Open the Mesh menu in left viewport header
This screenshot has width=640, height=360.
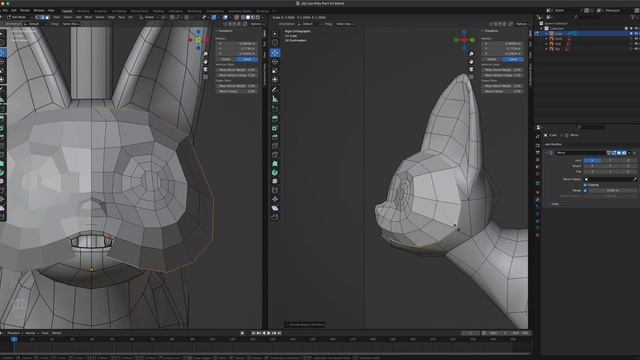click(89, 18)
